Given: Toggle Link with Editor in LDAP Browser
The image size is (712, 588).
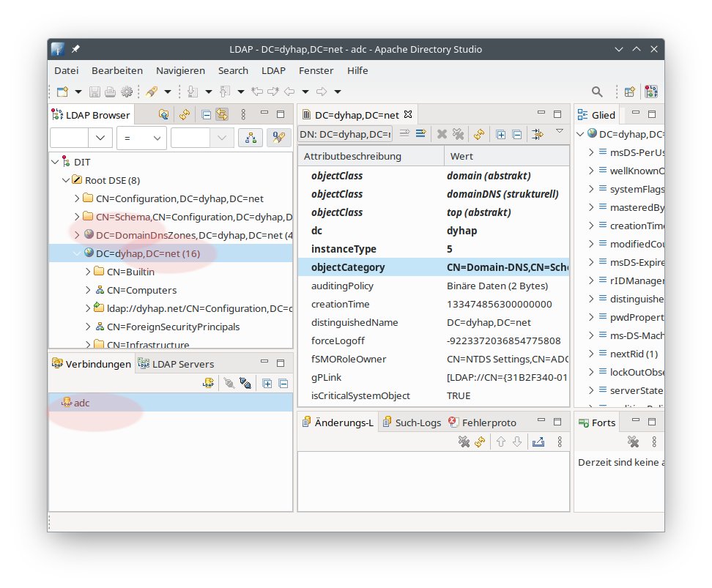Looking at the screenshot, I should tap(221, 114).
